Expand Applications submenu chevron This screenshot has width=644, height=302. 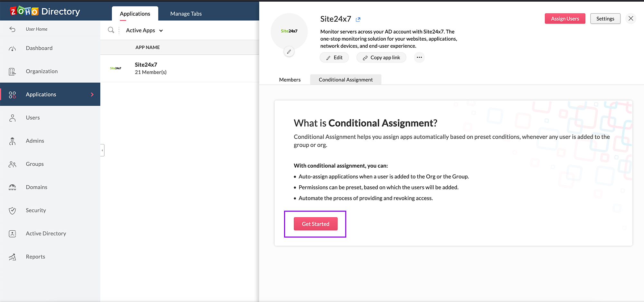[92, 94]
